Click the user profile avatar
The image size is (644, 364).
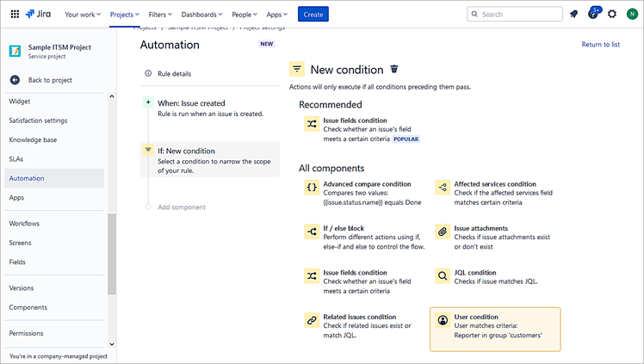pyautogui.click(x=631, y=14)
